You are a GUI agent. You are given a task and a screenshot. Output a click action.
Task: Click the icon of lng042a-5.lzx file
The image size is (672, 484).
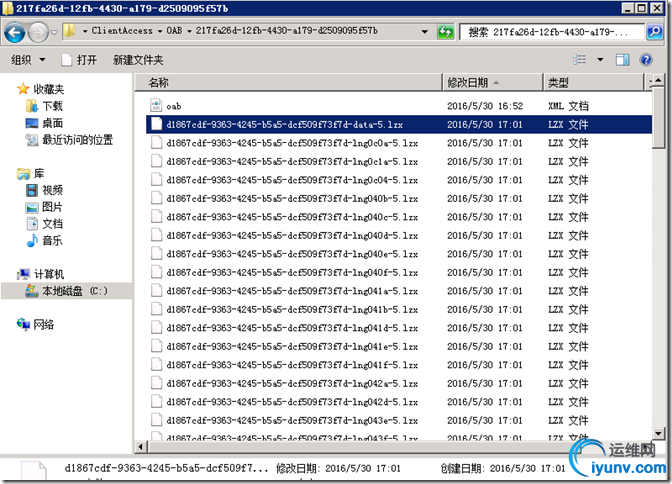tap(156, 383)
